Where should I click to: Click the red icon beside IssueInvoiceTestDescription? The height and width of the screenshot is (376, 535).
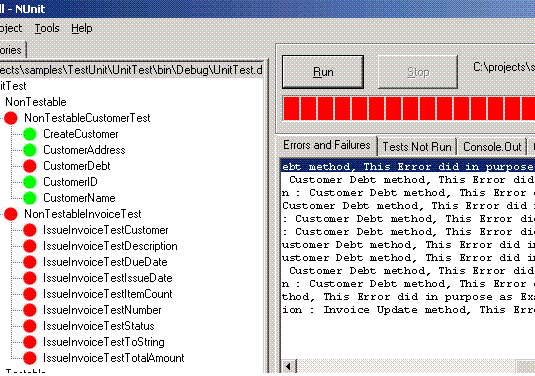coord(30,246)
